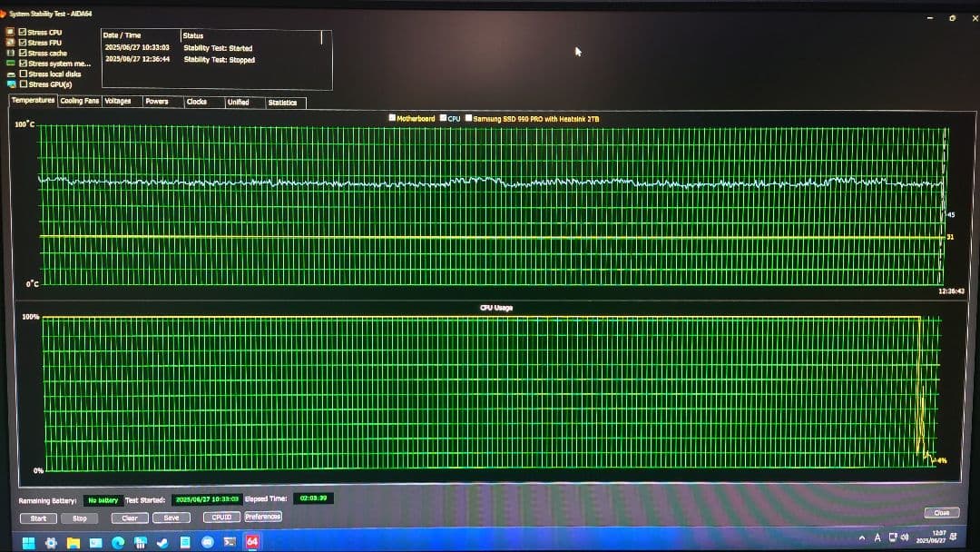Click the Preferences button
The width and height of the screenshot is (980, 552).
[x=262, y=517]
